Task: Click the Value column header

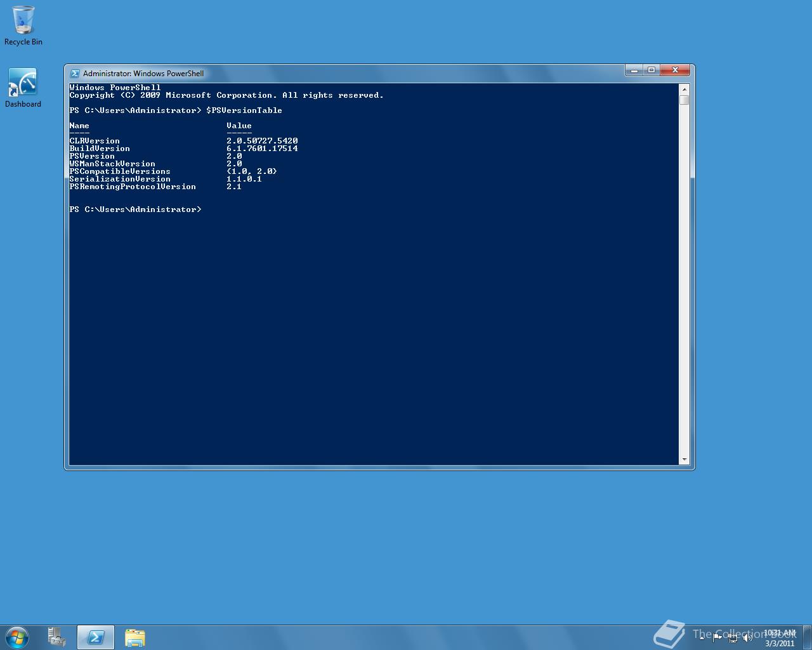Action: [239, 126]
